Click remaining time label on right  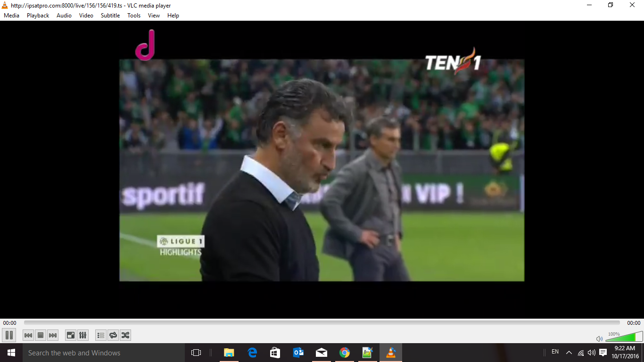pos(634,323)
